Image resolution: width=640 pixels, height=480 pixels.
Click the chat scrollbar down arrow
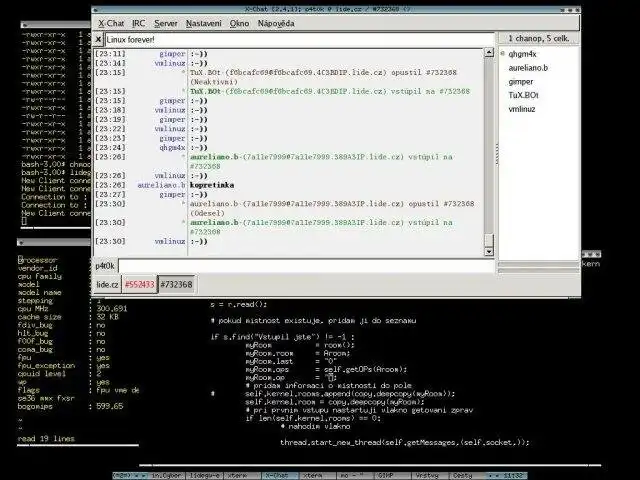[489, 251]
